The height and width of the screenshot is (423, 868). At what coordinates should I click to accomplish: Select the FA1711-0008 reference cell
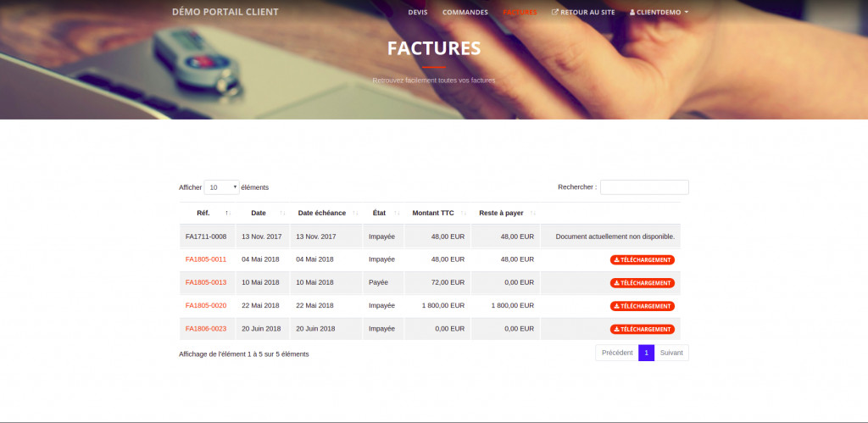coord(207,237)
